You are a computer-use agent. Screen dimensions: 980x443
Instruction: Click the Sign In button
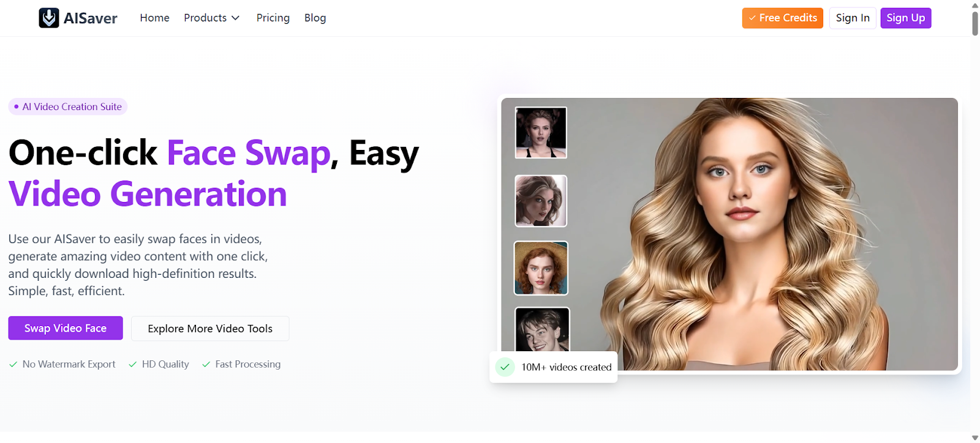853,18
